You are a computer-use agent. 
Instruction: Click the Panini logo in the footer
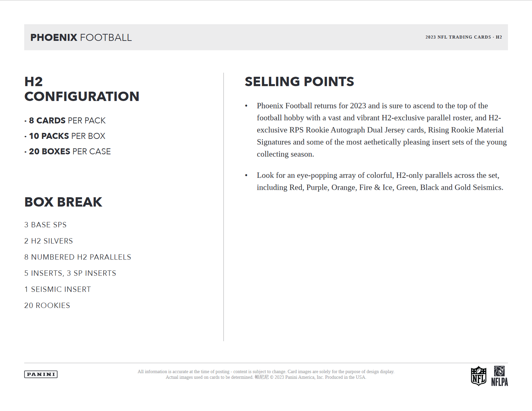tap(41, 374)
